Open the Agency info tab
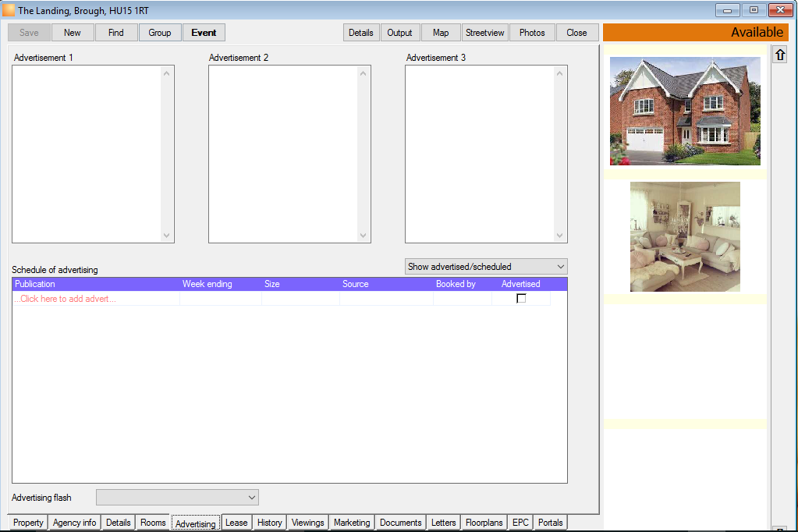Screen dimensions: 798x532 coord(74,523)
